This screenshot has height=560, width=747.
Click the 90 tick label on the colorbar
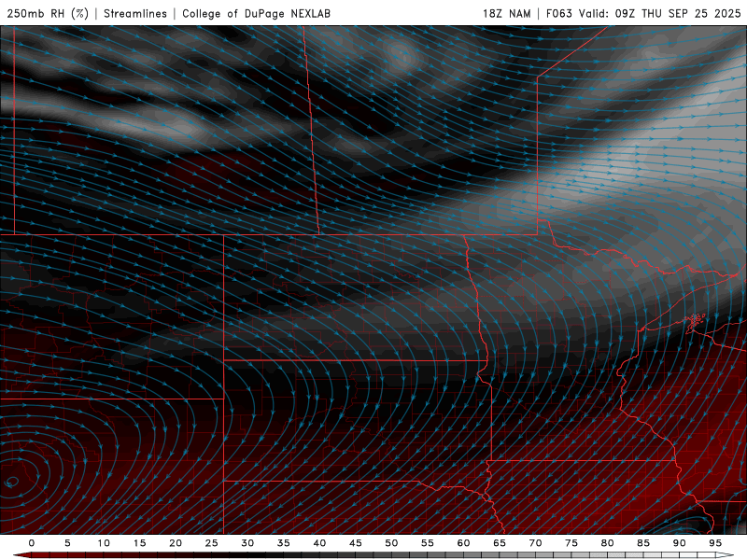tap(679, 543)
